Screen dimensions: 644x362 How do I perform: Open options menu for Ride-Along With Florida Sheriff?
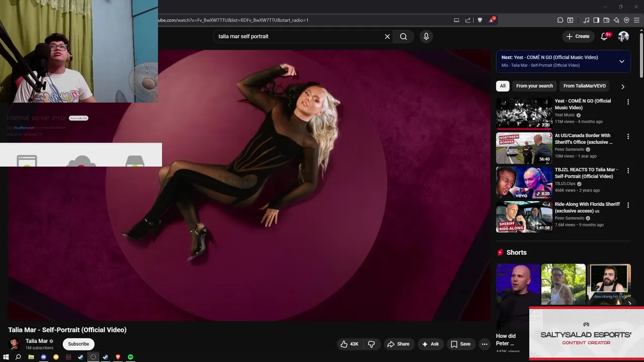tap(628, 205)
